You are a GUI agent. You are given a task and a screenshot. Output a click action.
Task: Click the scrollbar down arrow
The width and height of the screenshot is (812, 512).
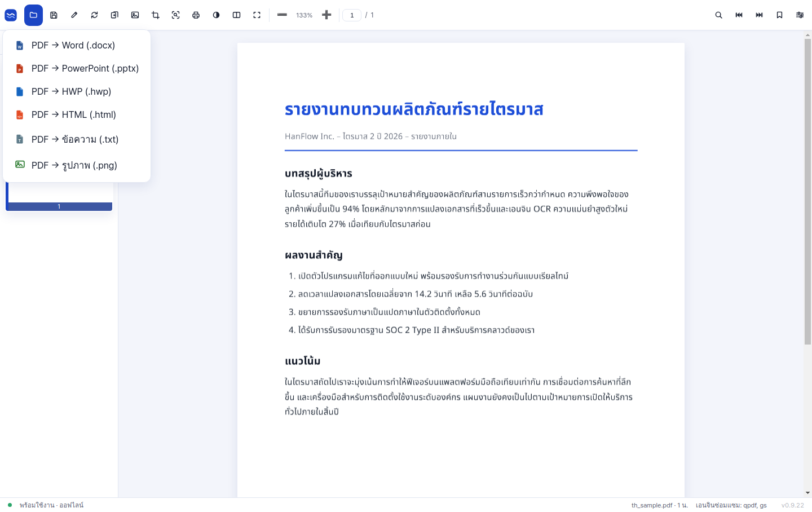pyautogui.click(x=807, y=493)
